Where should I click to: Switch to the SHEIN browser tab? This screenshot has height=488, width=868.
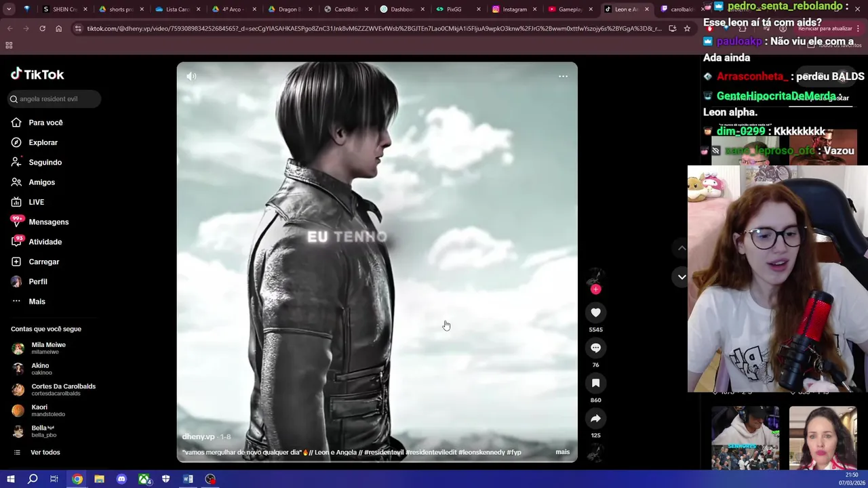pos(60,9)
